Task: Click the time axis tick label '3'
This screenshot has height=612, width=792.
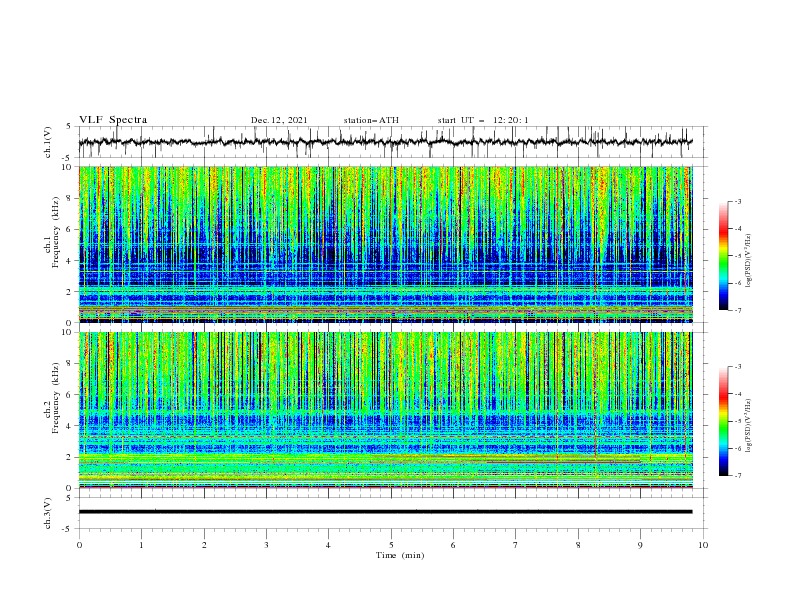Action: [266, 545]
